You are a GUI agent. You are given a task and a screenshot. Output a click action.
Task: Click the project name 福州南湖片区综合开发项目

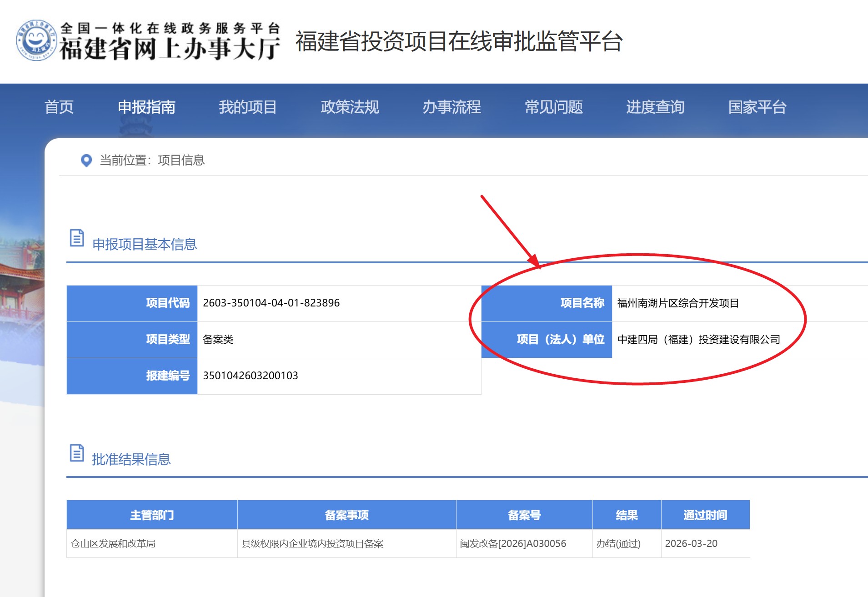click(x=677, y=303)
